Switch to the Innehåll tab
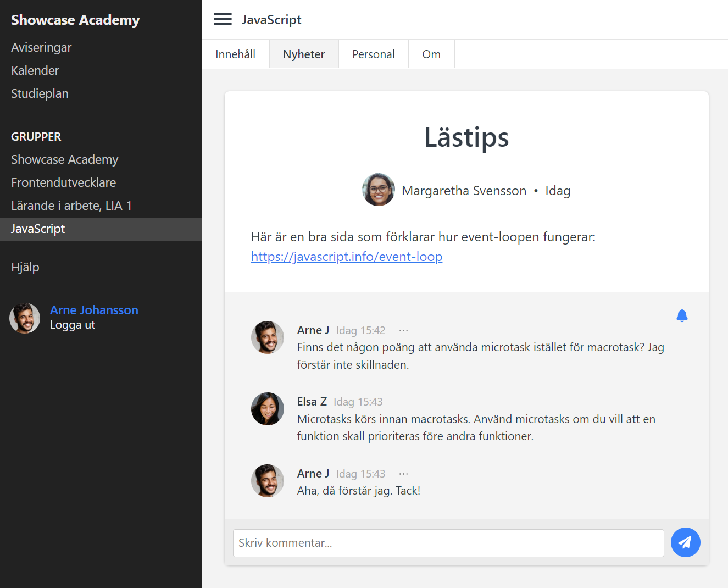This screenshot has height=588, width=728. 236,54
